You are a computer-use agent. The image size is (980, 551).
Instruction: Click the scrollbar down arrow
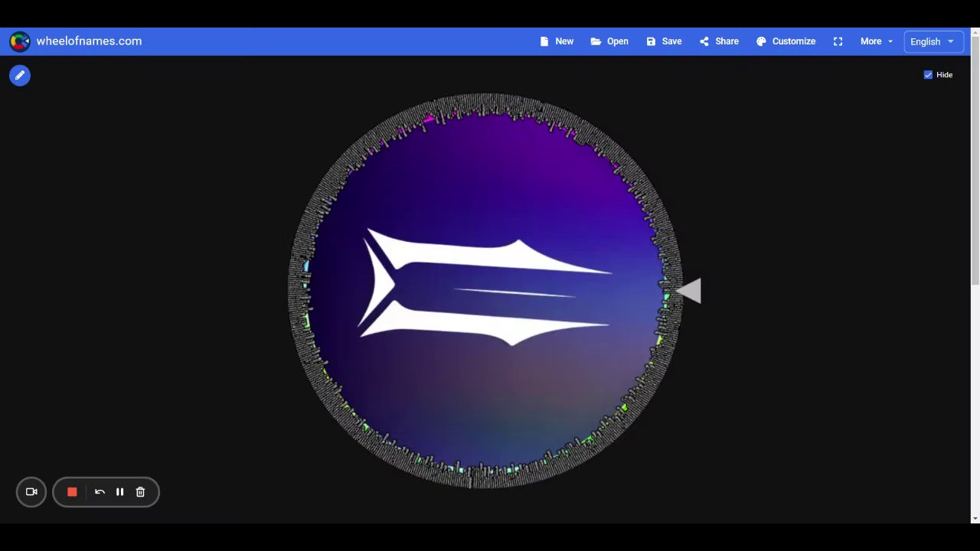pos(975,518)
